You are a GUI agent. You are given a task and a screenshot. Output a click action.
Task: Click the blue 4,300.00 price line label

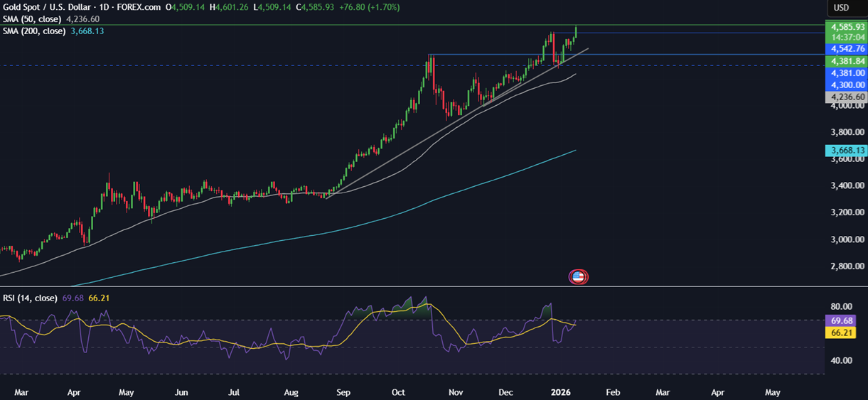click(845, 85)
